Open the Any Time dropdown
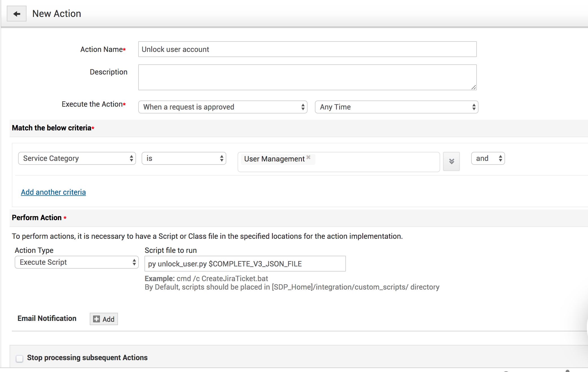 point(396,107)
